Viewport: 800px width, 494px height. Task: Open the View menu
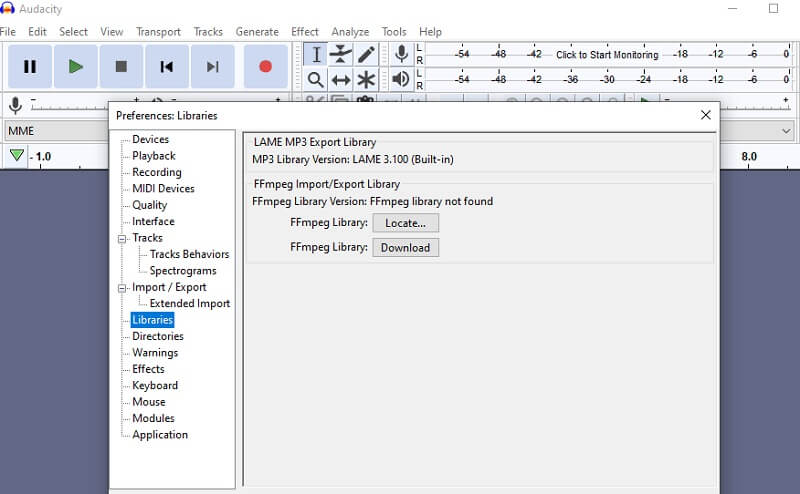[112, 32]
